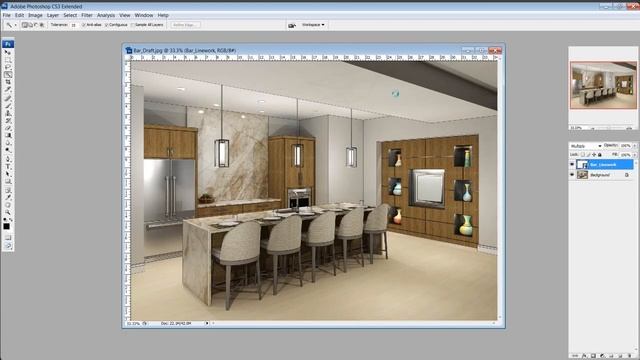Enable Sample All Layers checkbox
The width and height of the screenshot is (640, 360).
click(132, 25)
